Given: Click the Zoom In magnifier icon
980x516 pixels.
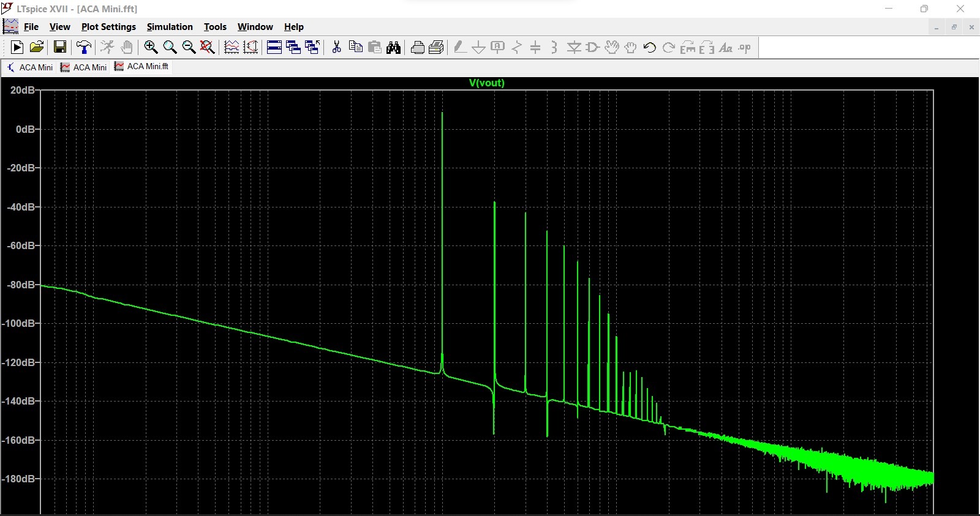Looking at the screenshot, I should [x=151, y=47].
